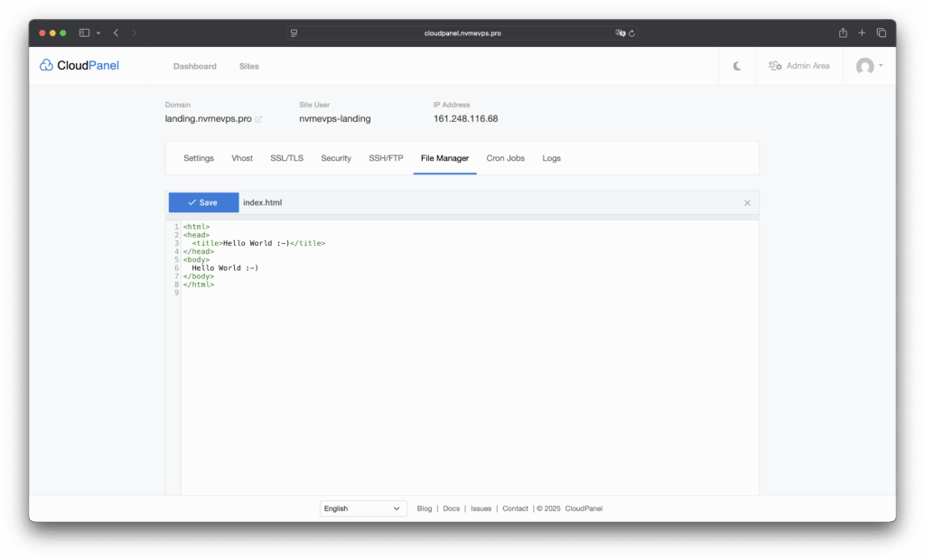Switch to the Vhost tab

[x=242, y=158]
